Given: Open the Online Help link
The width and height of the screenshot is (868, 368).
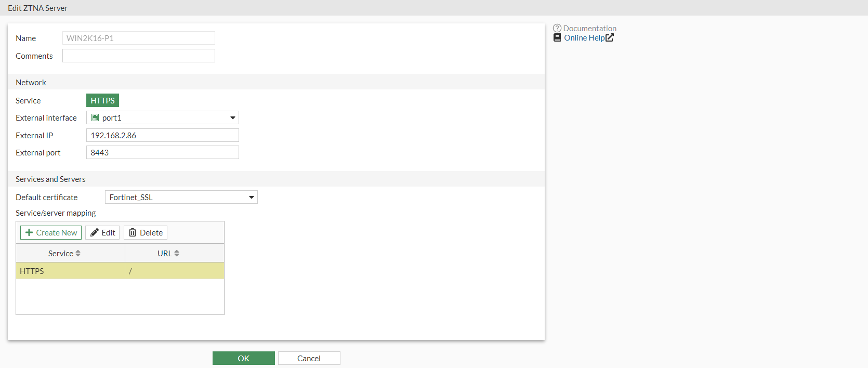Looking at the screenshot, I should 584,38.
